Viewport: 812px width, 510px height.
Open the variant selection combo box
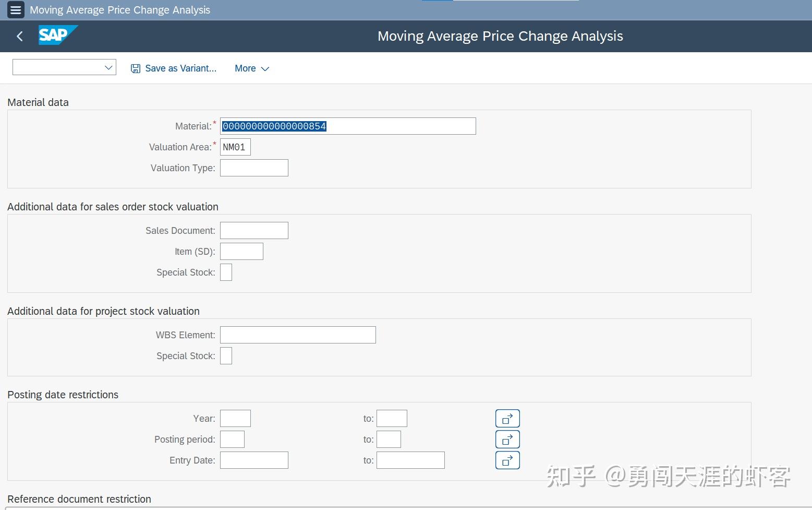click(x=64, y=67)
